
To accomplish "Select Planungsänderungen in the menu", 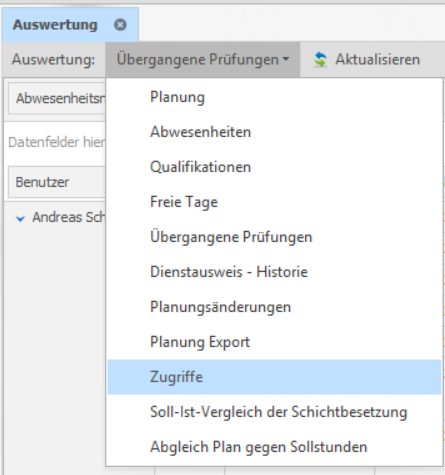I will (x=274, y=307).
